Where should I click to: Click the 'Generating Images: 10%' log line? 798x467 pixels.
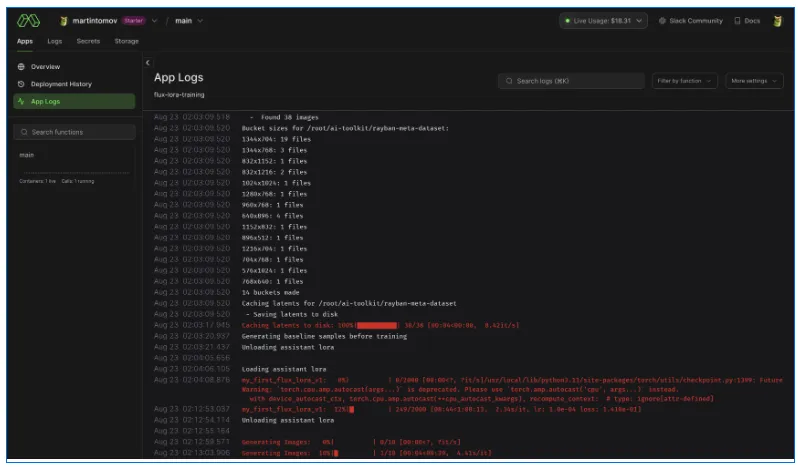tap(366, 453)
